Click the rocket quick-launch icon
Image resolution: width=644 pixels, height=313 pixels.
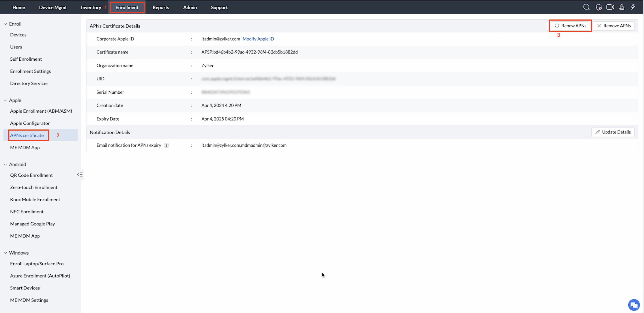[x=622, y=7]
